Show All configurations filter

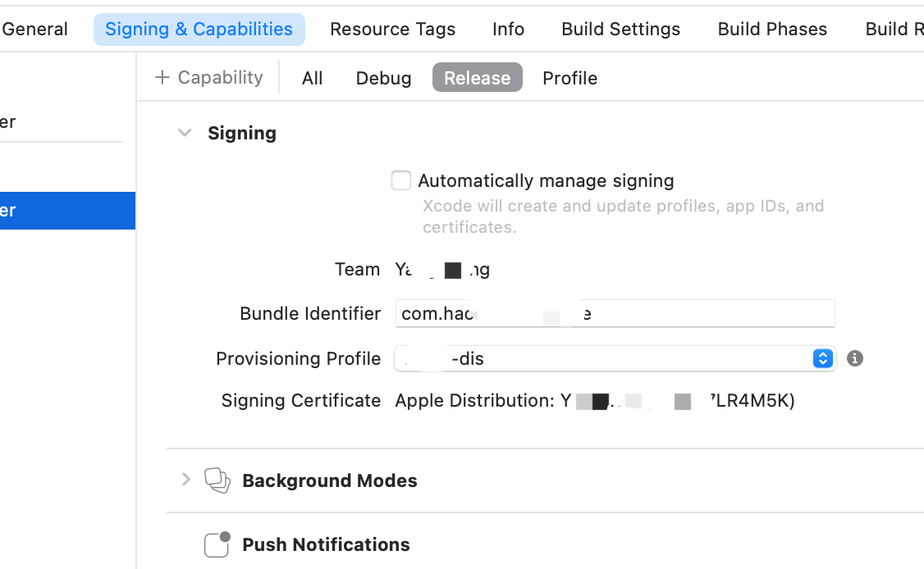pyautogui.click(x=312, y=78)
